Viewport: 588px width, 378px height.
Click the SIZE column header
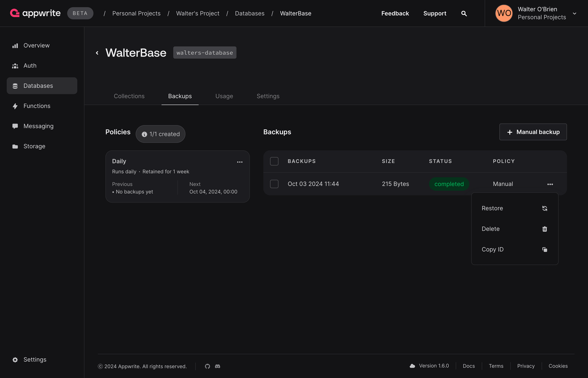click(389, 161)
